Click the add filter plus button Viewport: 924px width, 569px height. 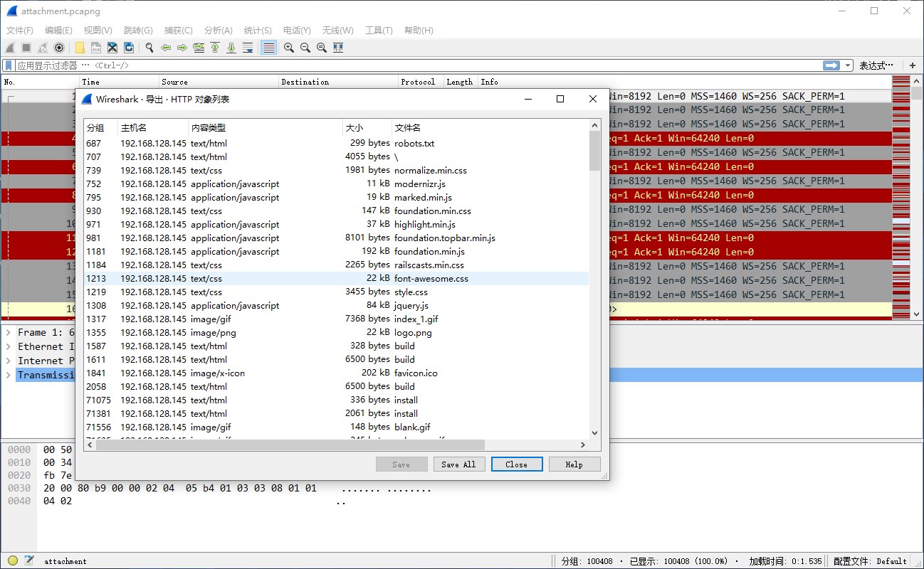912,65
